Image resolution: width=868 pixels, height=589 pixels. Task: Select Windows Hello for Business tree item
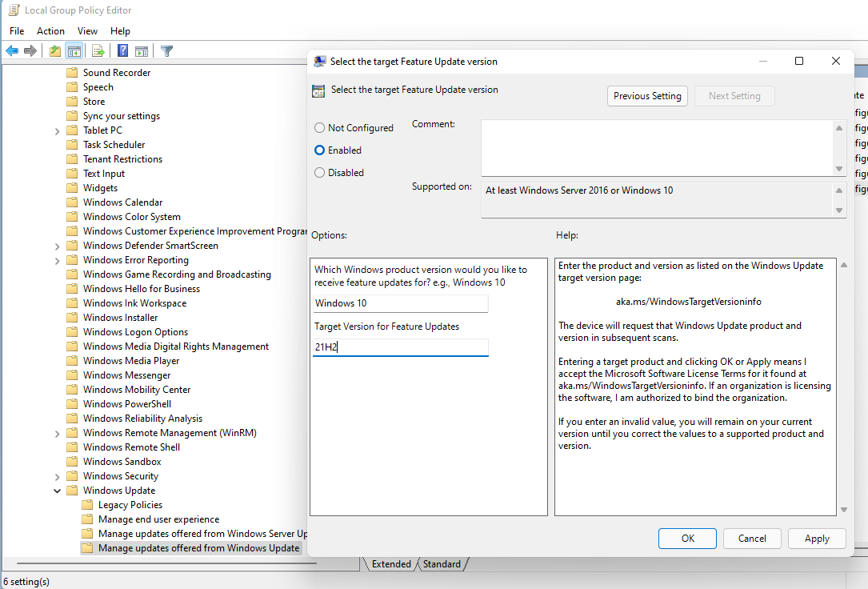(x=141, y=289)
